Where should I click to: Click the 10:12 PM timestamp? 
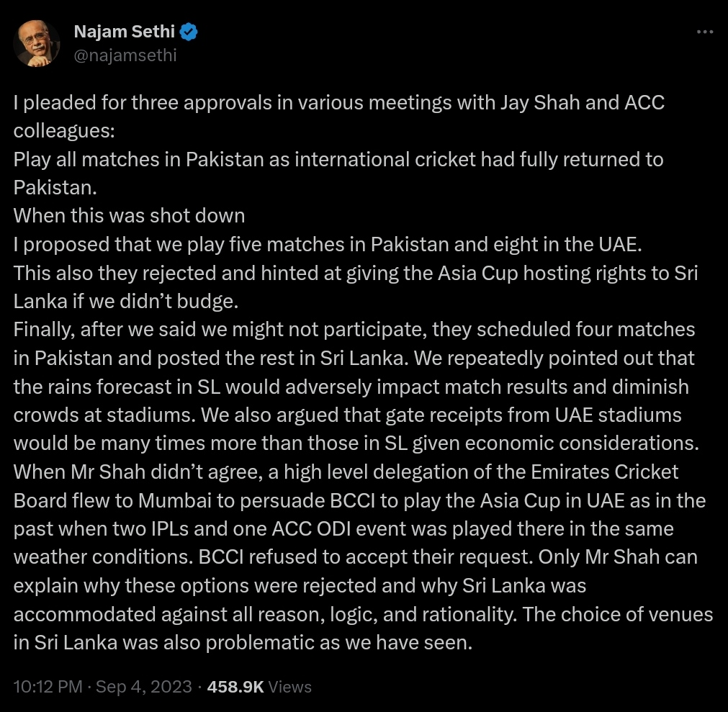point(48,687)
